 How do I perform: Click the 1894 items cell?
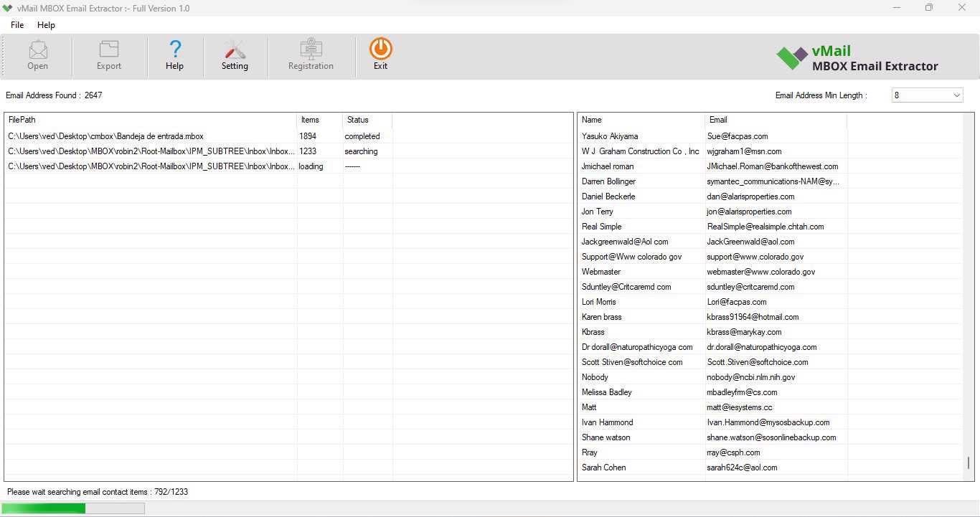[x=308, y=136]
